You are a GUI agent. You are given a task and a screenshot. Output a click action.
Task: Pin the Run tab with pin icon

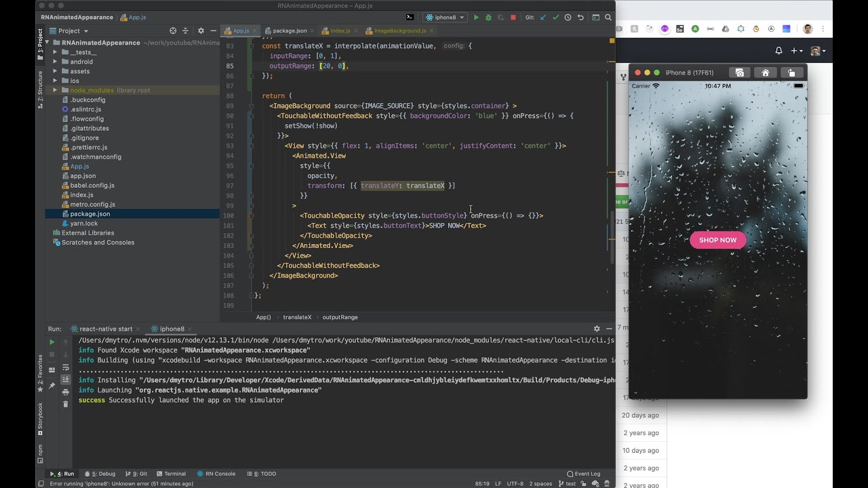click(52, 386)
